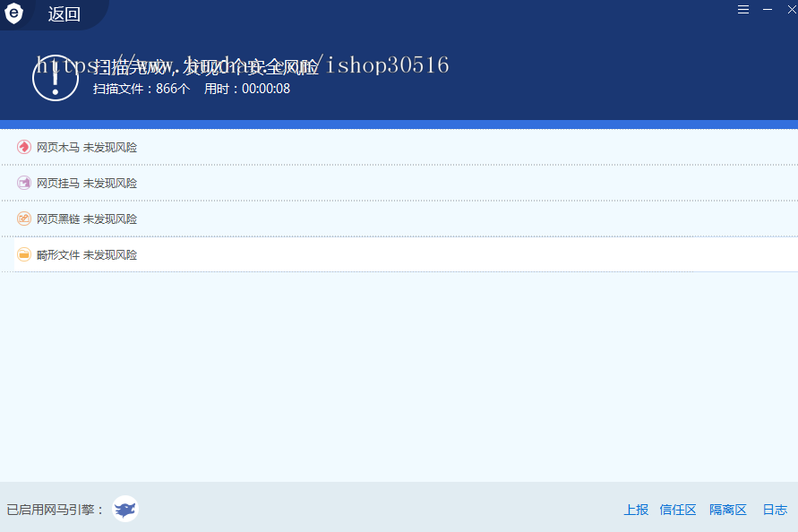Go back with the 返回 button

tap(64, 14)
